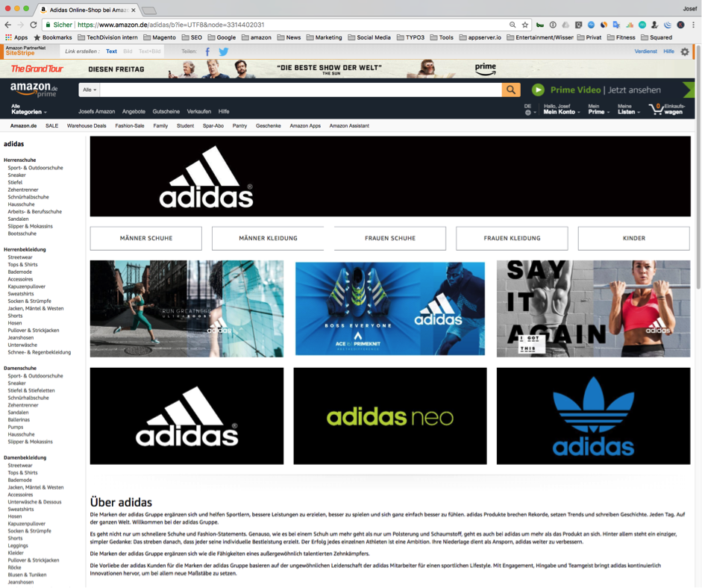Open a new browser tab

[148, 10]
